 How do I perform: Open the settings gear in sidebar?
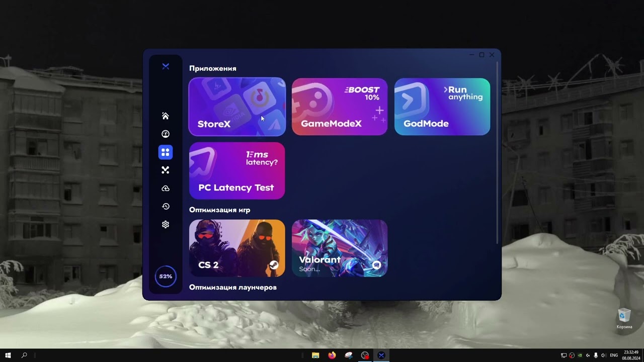(165, 225)
